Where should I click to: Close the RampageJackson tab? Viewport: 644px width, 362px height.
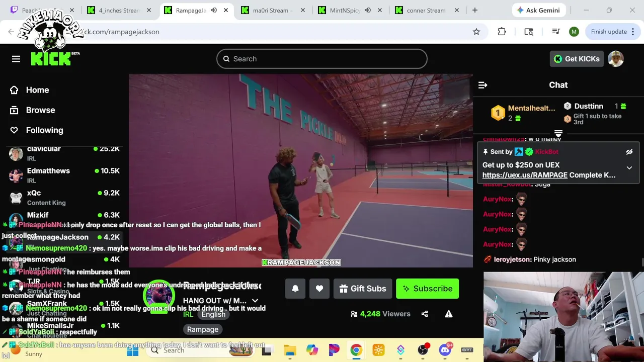(226, 10)
